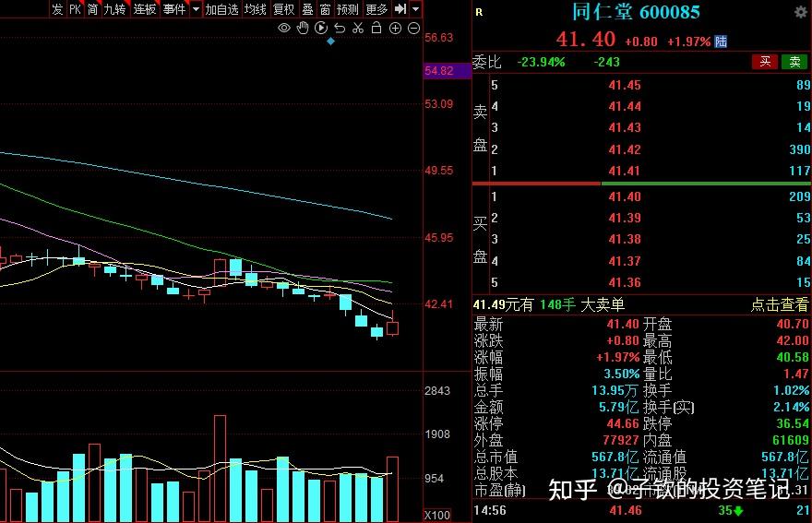Click the 总手 13.95万 volume value
This screenshot has width=812, height=523.
615,390
